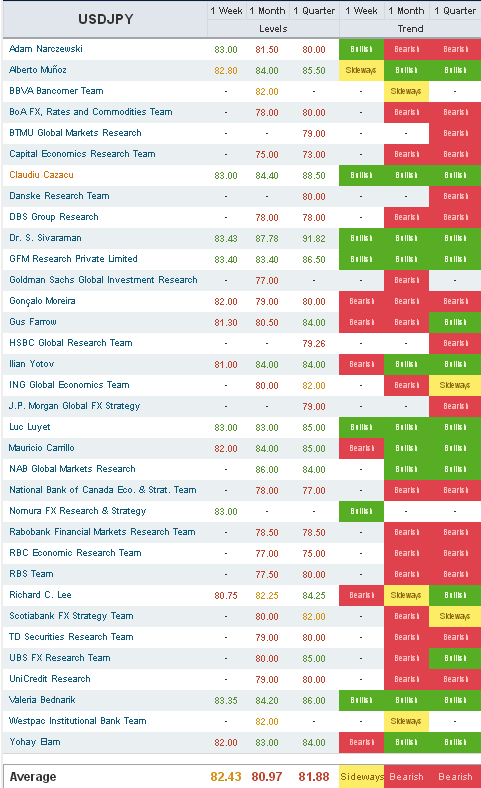481x788 pixels.
Task: Open Nomura FX Research & Strategy
Action: point(77,511)
